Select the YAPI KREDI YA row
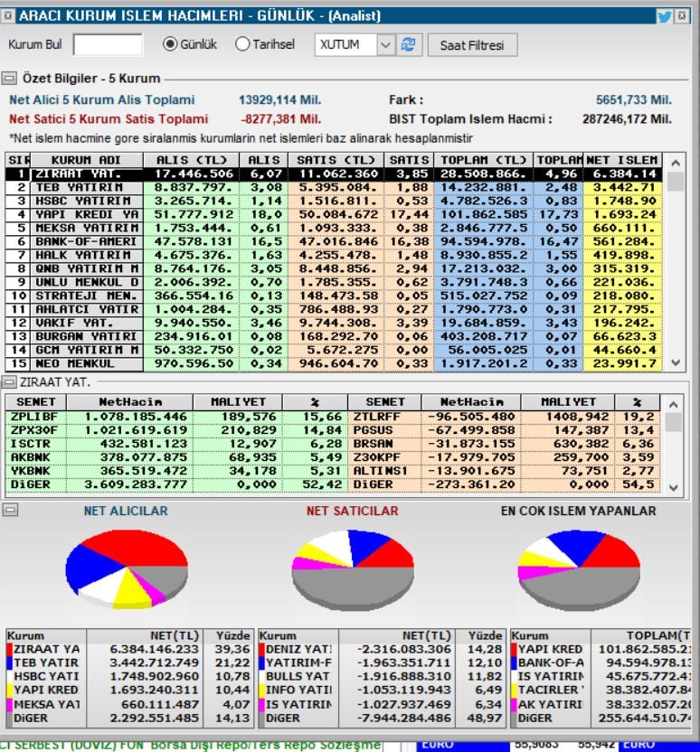Viewport: 700px width, 752px height. click(334, 214)
